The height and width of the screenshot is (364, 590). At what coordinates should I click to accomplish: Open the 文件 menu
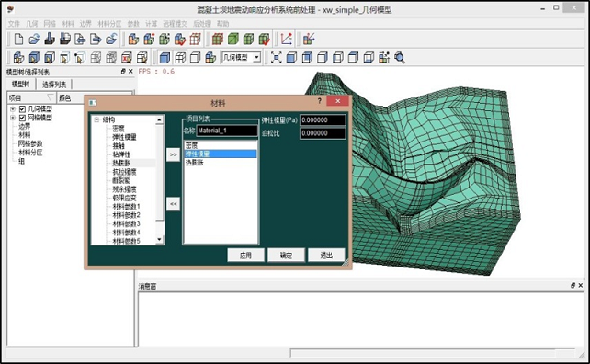pyautogui.click(x=14, y=24)
